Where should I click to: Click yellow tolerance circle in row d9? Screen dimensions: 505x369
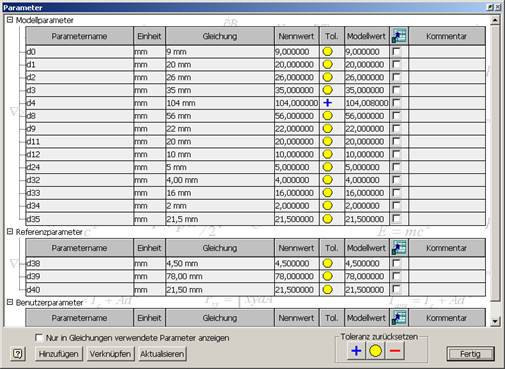coord(328,128)
